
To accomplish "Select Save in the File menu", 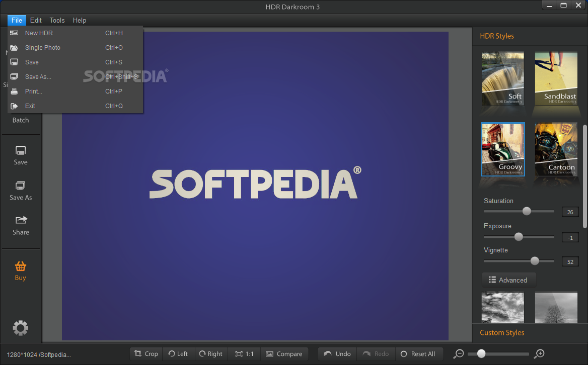I will pyautogui.click(x=75, y=62).
